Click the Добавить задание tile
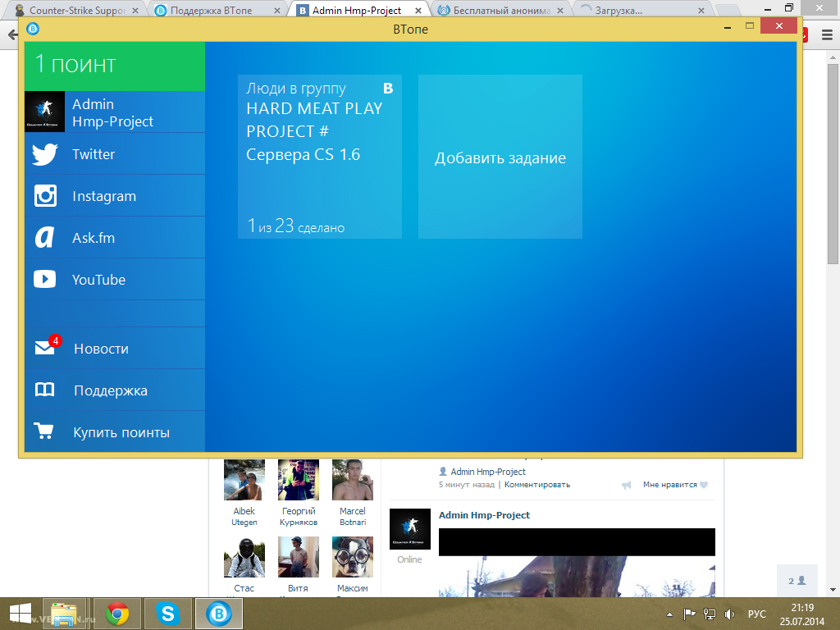 (x=500, y=157)
